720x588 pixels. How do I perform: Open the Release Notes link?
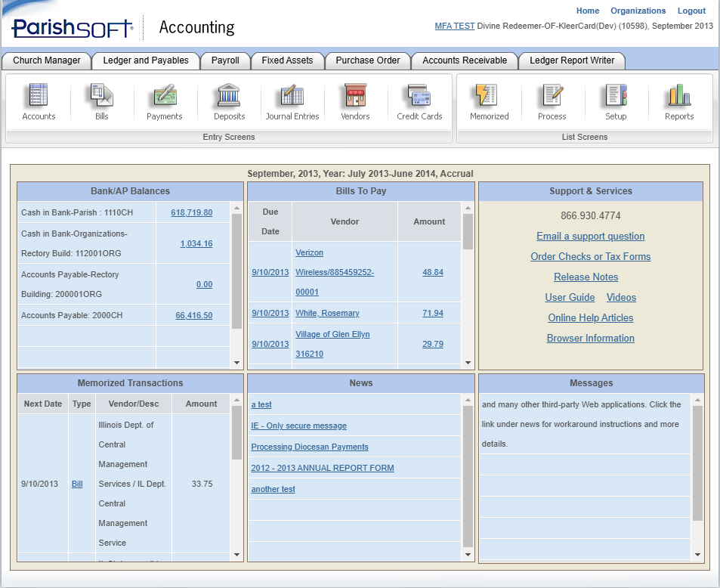coord(586,277)
